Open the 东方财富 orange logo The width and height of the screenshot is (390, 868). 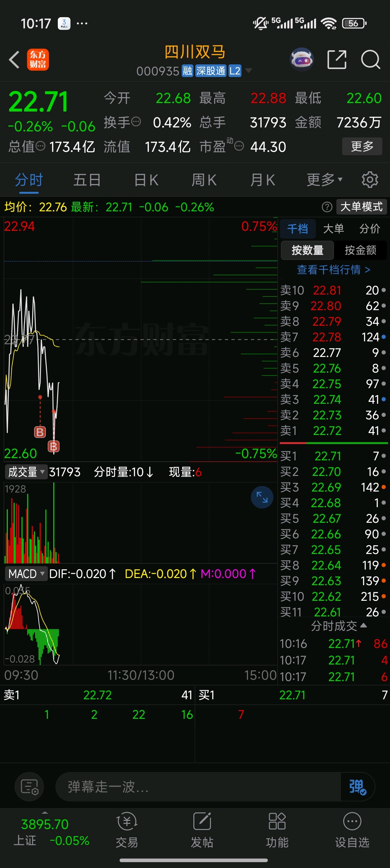click(38, 59)
